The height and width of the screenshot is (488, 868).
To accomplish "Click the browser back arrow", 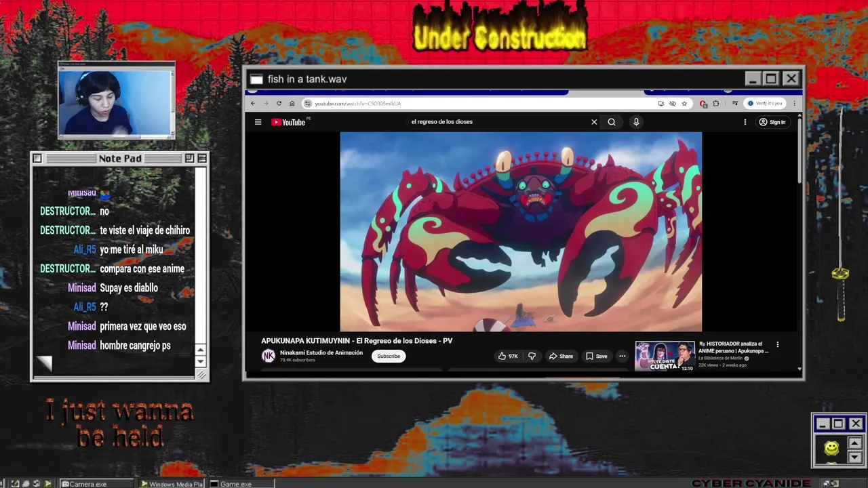I will coord(253,104).
